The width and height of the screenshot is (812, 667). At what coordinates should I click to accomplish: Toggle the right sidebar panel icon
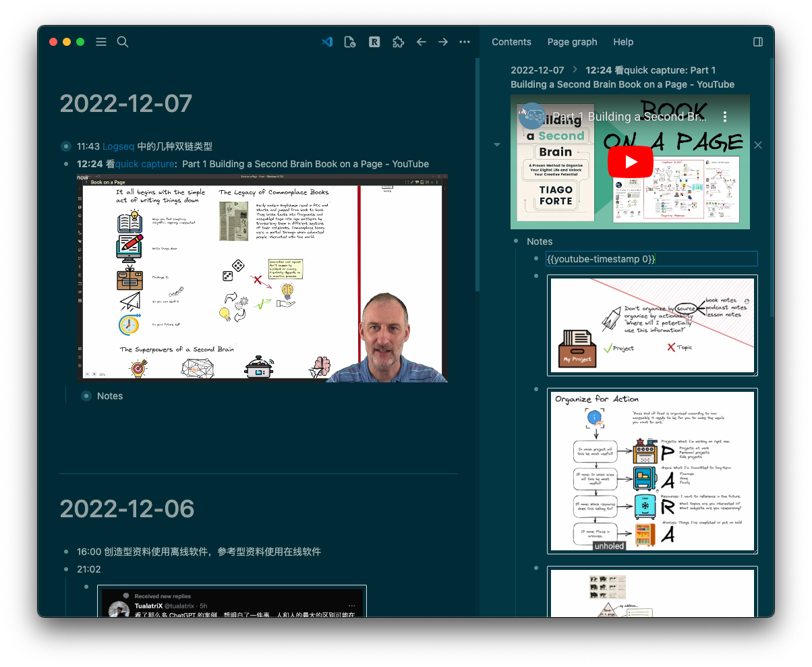click(x=758, y=42)
